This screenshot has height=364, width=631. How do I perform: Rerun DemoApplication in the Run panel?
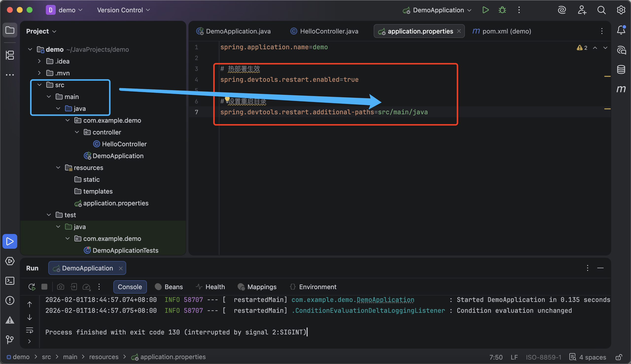[32, 287]
